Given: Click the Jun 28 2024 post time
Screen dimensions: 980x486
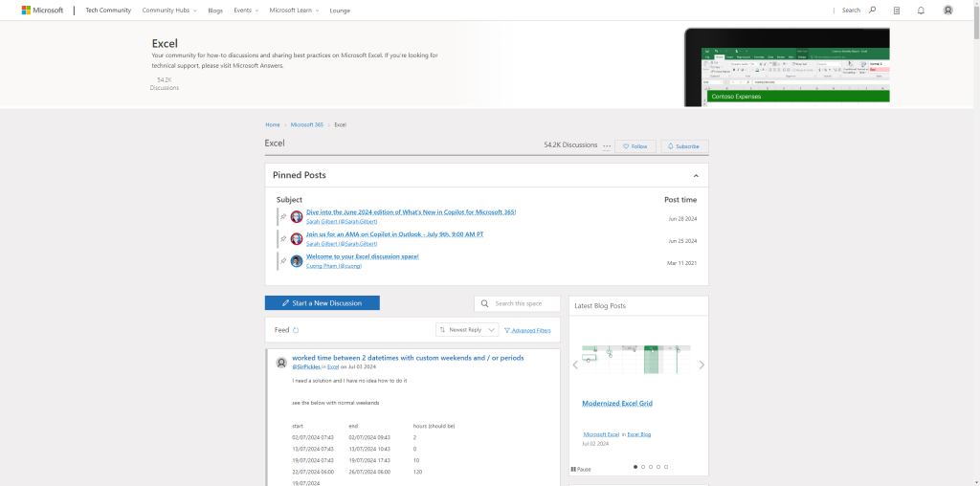Looking at the screenshot, I should [x=682, y=219].
